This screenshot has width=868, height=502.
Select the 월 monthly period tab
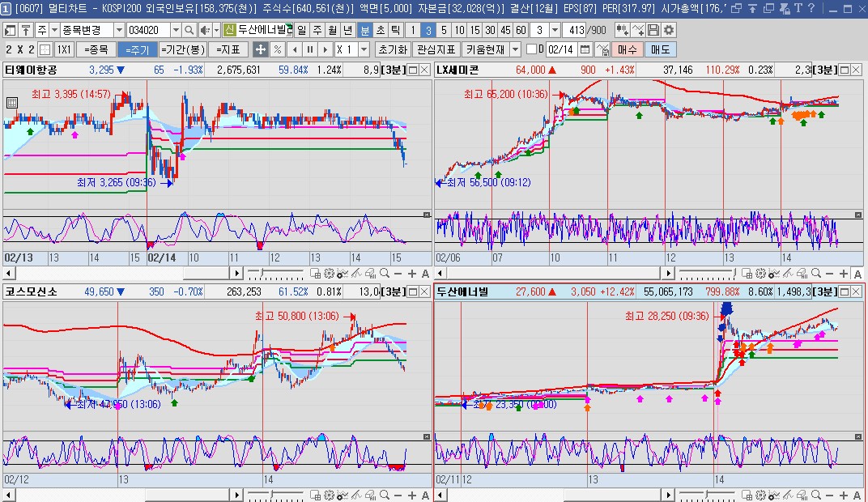[332, 30]
